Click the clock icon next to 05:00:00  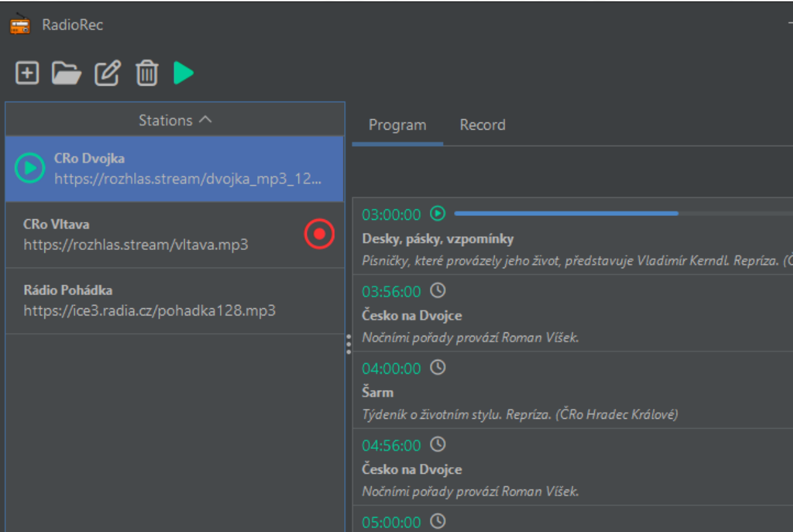coord(436,522)
